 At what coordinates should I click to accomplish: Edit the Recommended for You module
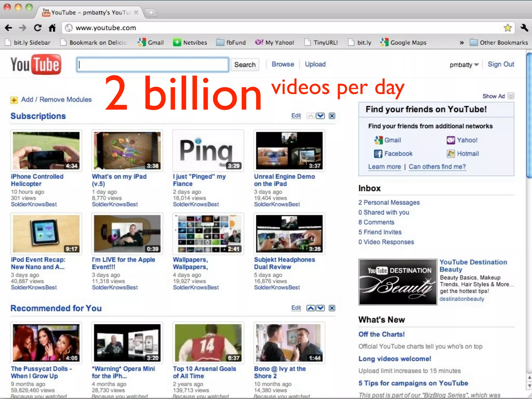coord(296,308)
